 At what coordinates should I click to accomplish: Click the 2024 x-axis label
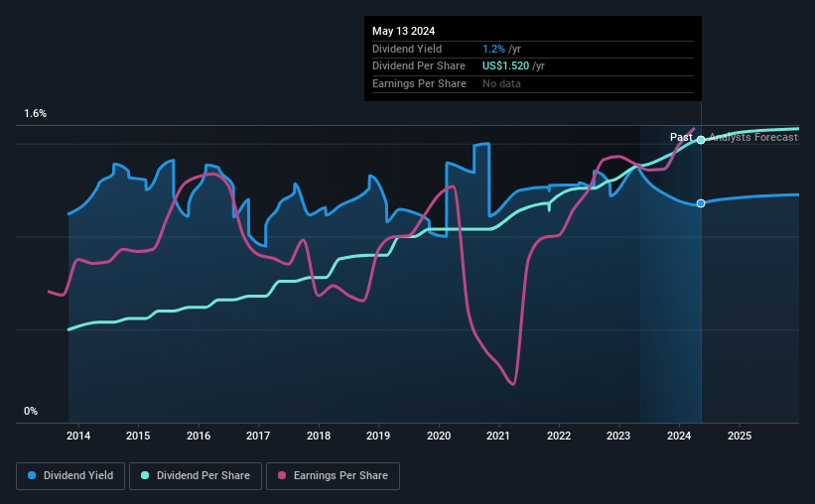(x=679, y=436)
